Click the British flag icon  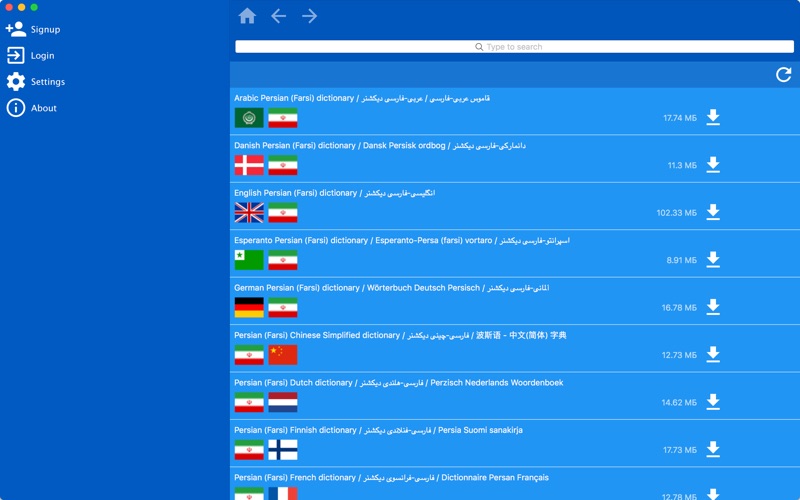point(249,213)
